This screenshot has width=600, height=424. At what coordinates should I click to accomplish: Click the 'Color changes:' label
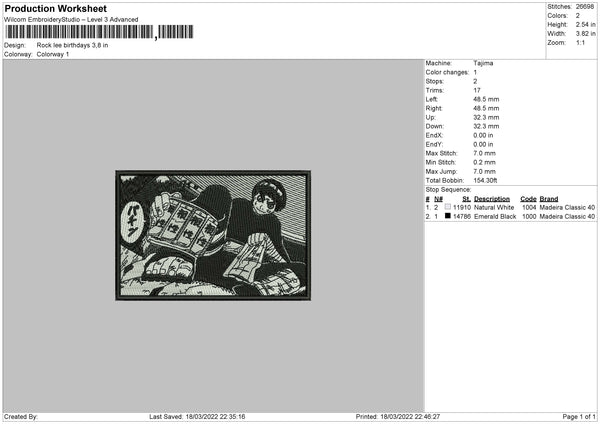click(447, 72)
